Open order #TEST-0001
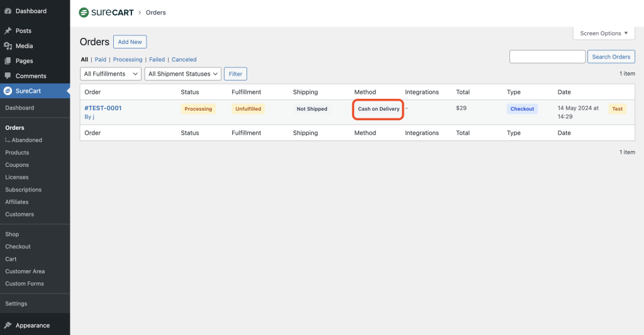Viewport: 644px width, 335px height. point(103,108)
